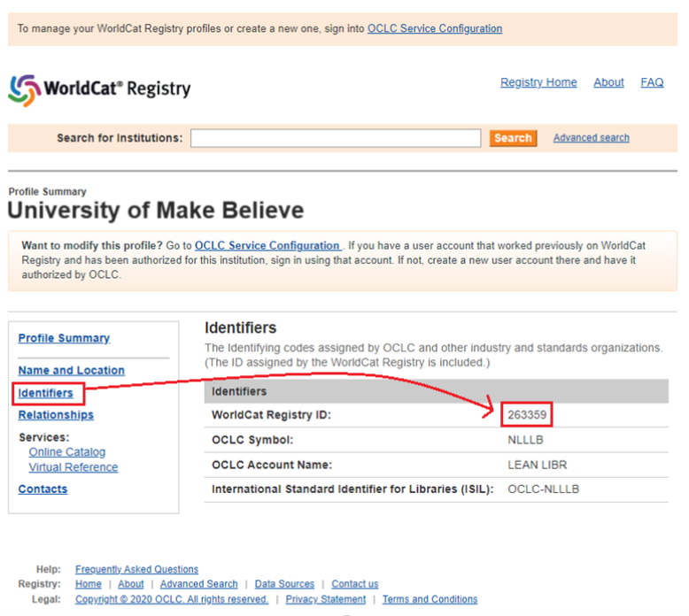Focus the Search for Institutions field
689x616 pixels.
[336, 138]
